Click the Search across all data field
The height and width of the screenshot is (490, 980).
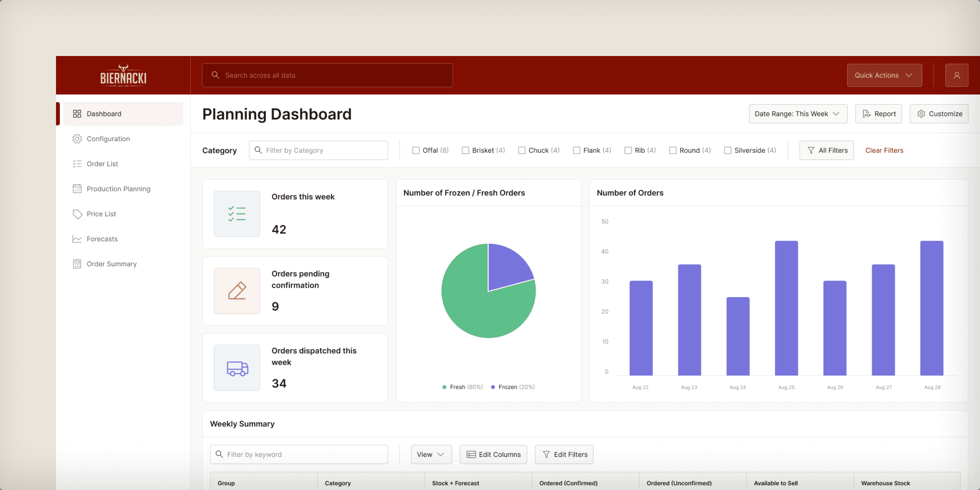click(x=327, y=75)
